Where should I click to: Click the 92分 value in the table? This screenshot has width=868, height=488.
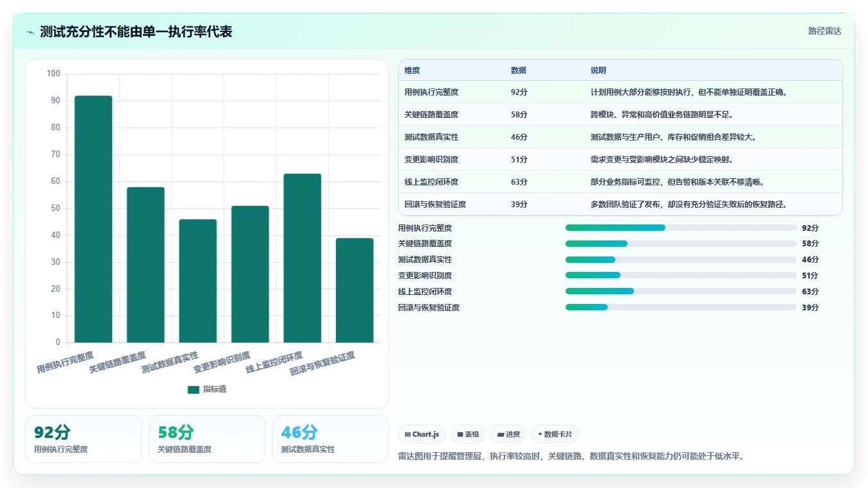(519, 92)
